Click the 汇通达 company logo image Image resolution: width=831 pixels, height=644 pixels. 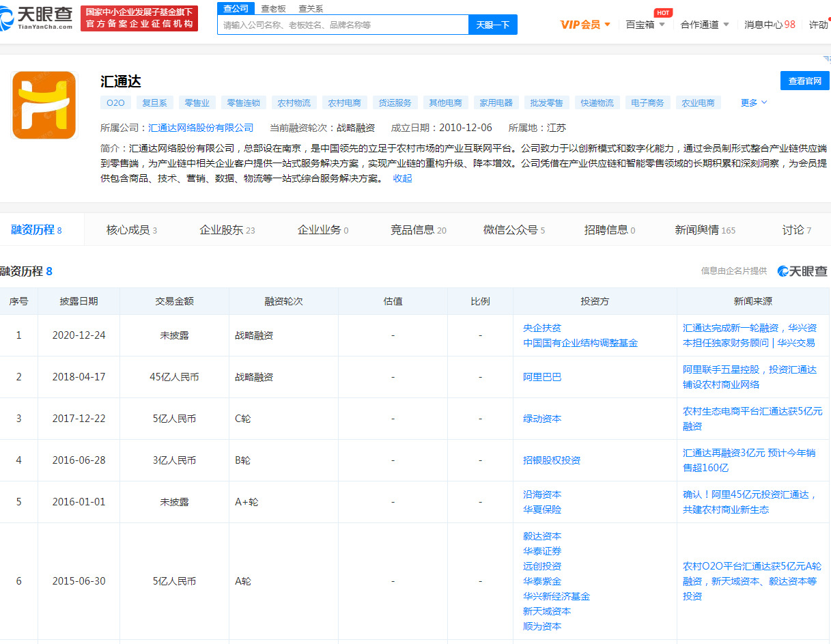coord(44,105)
